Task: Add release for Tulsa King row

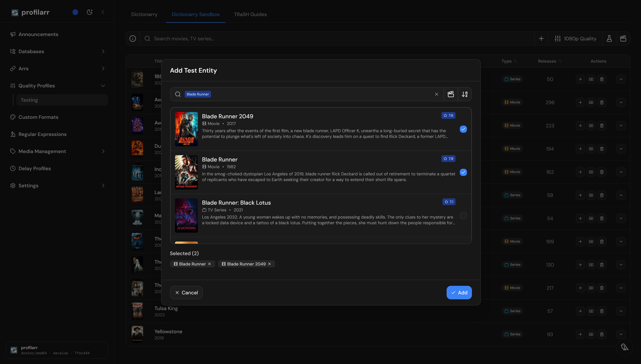Action: coord(580,311)
